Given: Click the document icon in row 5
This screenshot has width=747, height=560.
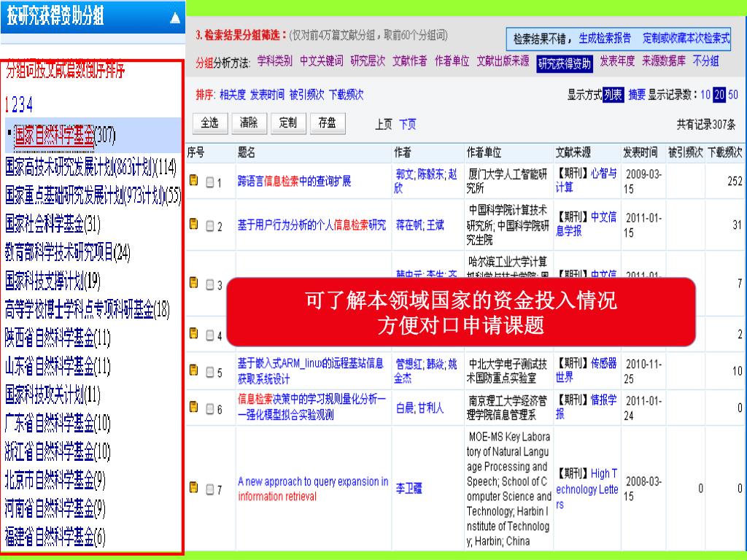Looking at the screenshot, I should 193,370.
